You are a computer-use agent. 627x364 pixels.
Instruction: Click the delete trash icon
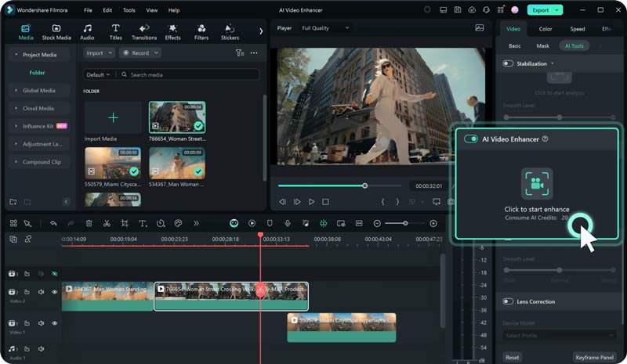click(89, 223)
